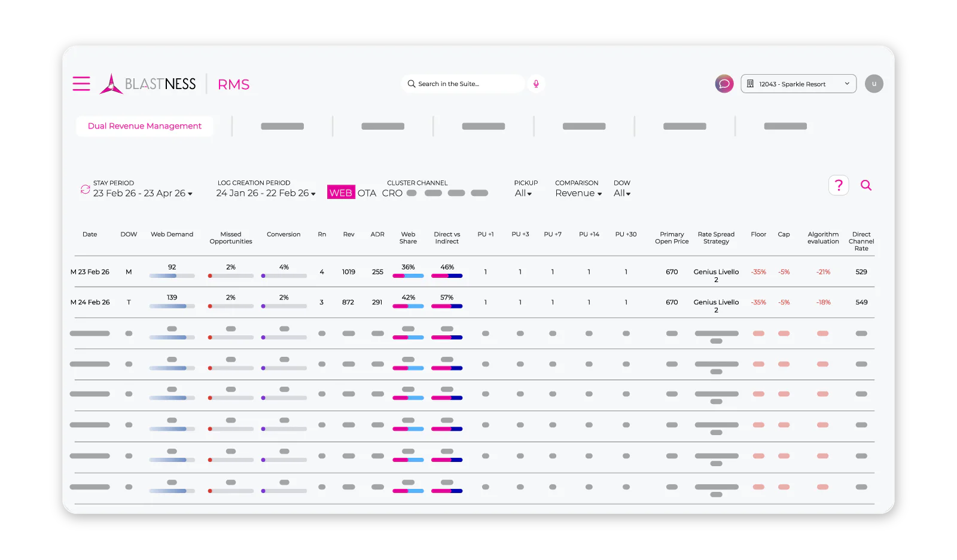Image resolution: width=957 pixels, height=560 pixels.
Task: Sort by the Web Demand column header
Action: [172, 234]
